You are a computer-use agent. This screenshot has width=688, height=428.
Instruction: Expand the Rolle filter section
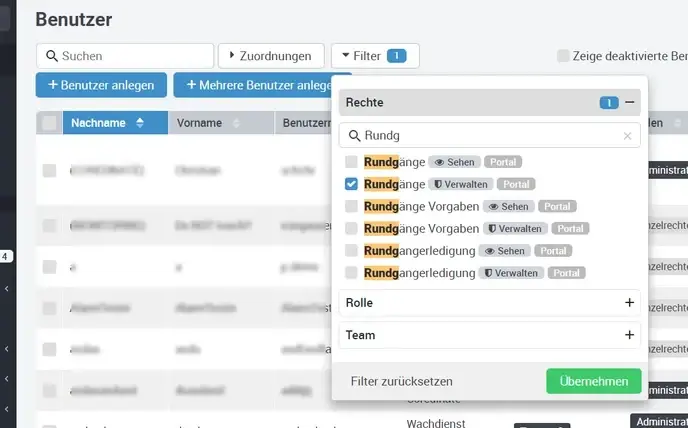coord(629,302)
